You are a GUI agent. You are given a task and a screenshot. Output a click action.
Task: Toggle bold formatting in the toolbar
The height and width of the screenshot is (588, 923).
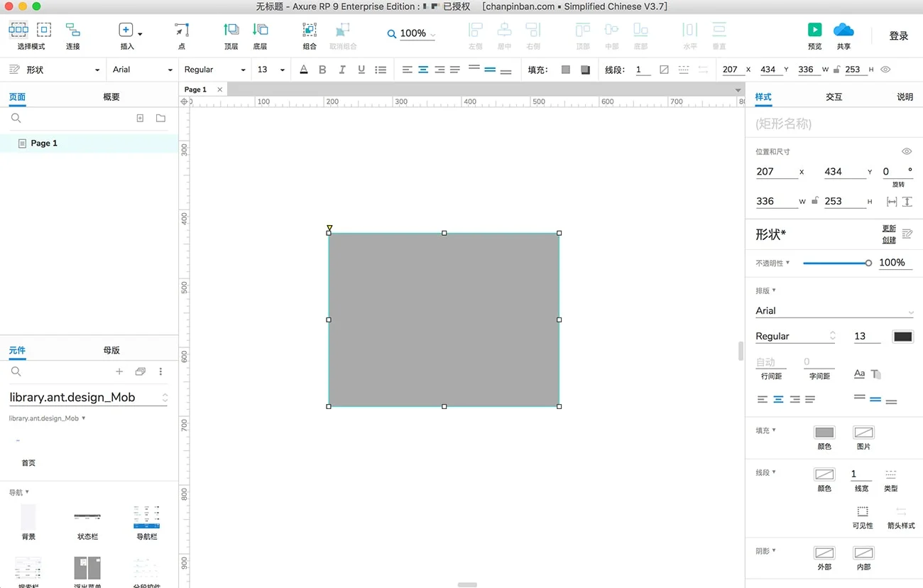322,70
